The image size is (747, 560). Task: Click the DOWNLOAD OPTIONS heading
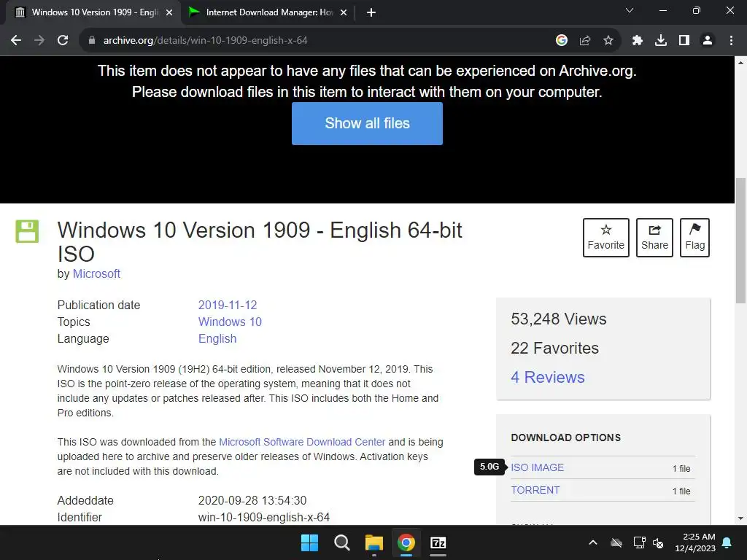coord(566,437)
